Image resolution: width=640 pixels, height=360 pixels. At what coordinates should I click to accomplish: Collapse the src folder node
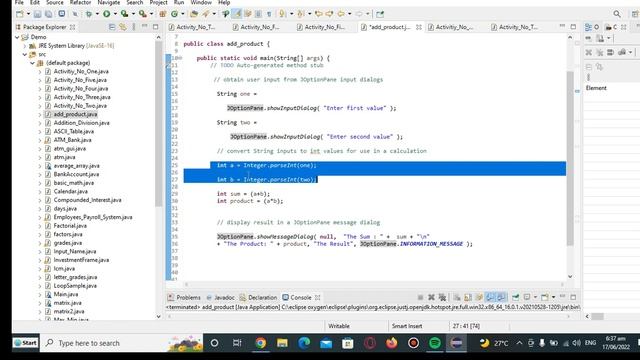click(x=25, y=54)
